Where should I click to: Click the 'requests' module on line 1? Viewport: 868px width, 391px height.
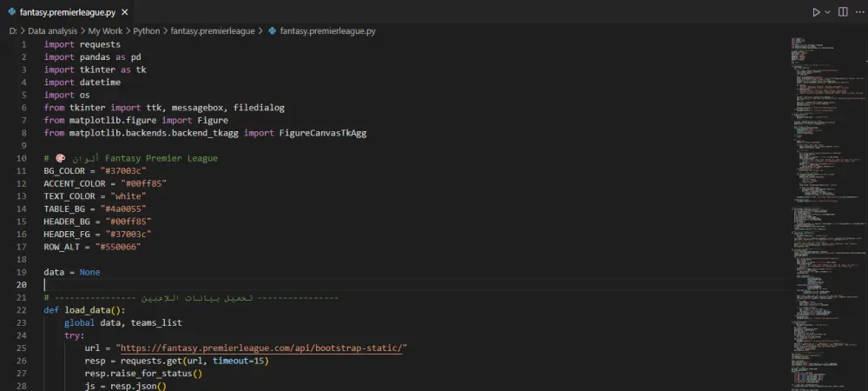100,44
